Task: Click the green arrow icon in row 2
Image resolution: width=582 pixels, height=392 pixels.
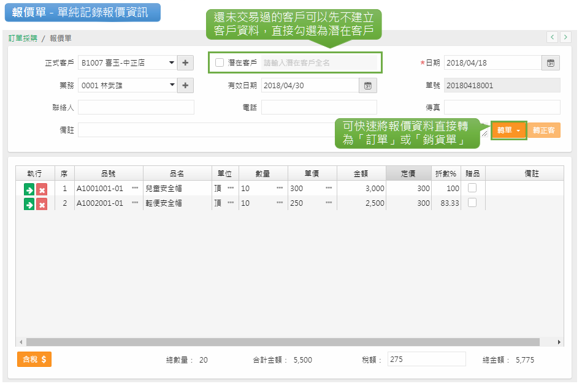Action: (29, 204)
